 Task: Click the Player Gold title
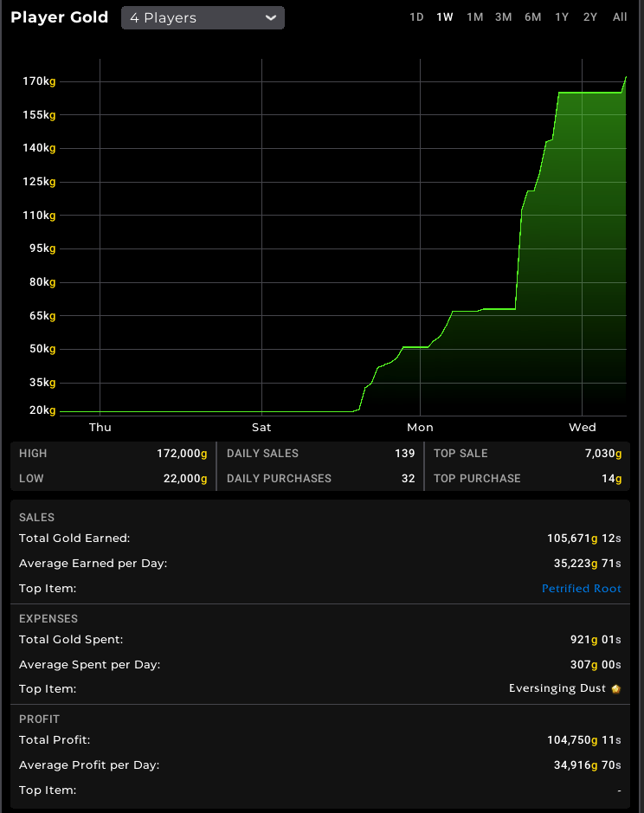click(59, 17)
